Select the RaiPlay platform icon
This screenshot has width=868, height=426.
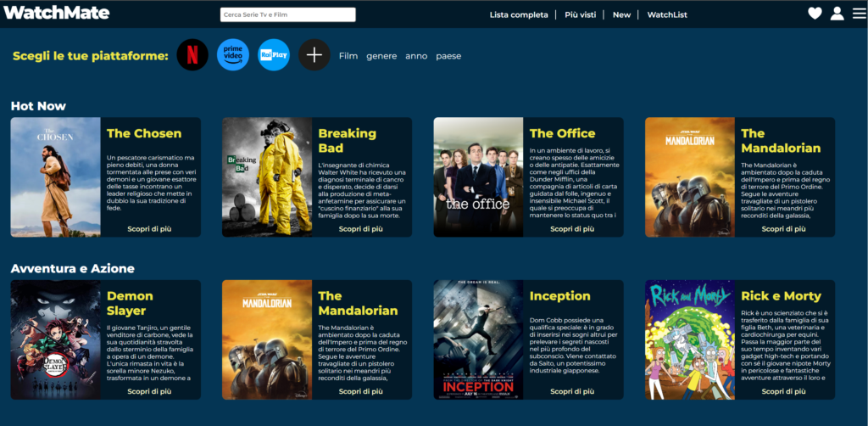pos(274,55)
